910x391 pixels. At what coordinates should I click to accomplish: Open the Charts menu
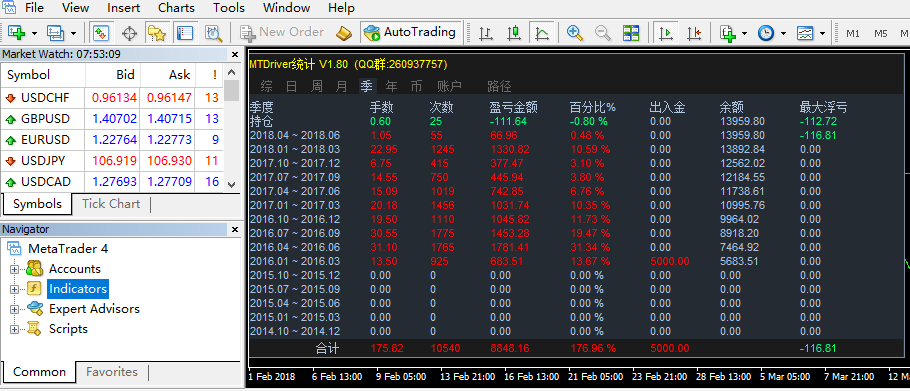tap(176, 8)
